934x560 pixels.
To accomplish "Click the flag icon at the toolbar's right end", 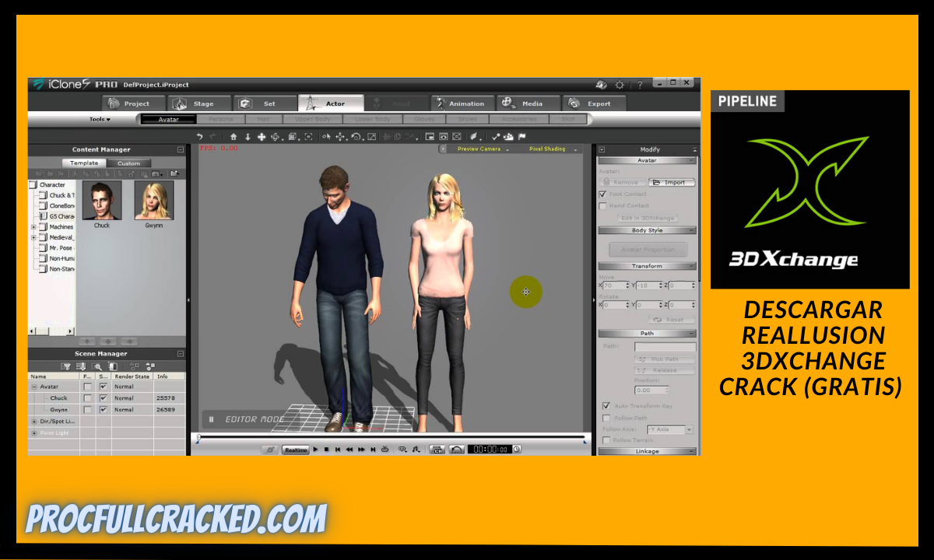I will pos(521,136).
